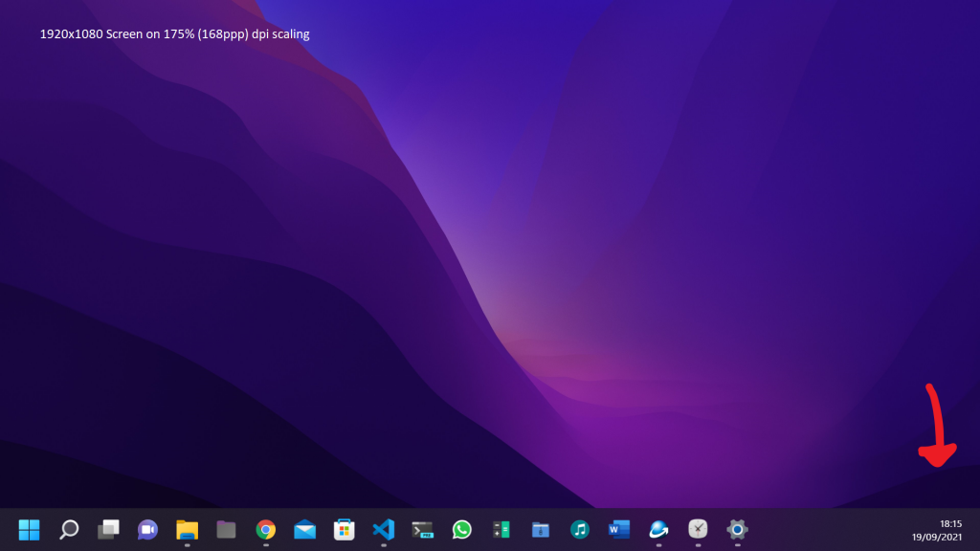980x551 pixels.
Task: Open the Windows Start menu
Action: (x=29, y=529)
